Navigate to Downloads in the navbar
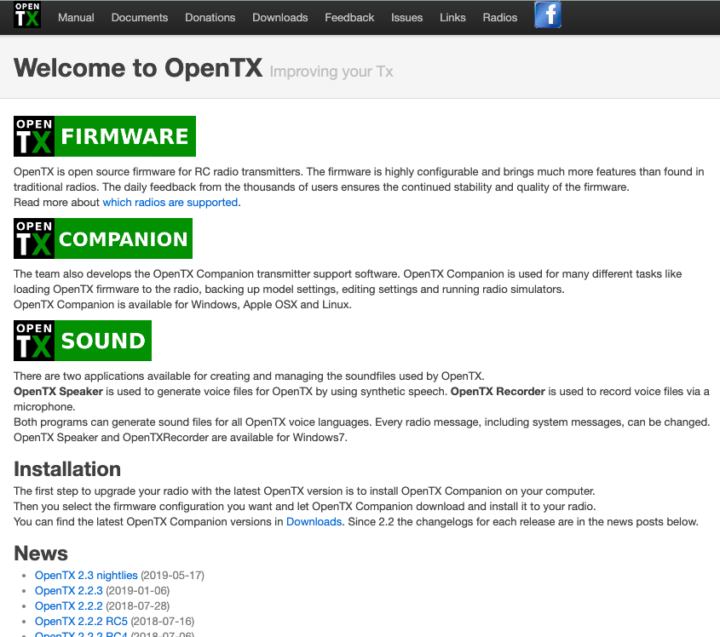 (280, 17)
